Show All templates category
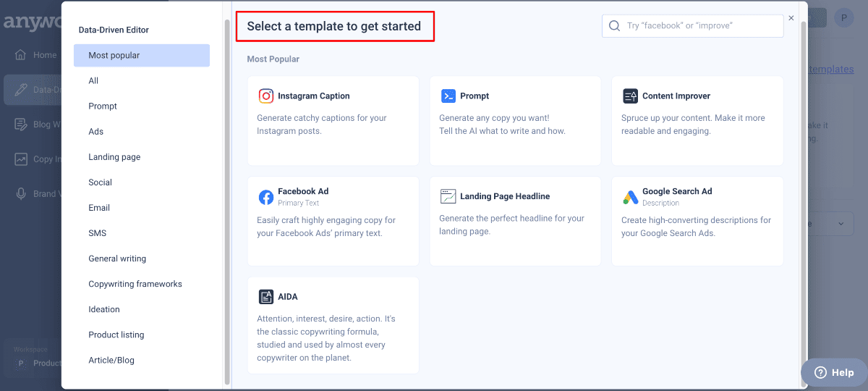This screenshot has height=391, width=868. click(x=93, y=81)
